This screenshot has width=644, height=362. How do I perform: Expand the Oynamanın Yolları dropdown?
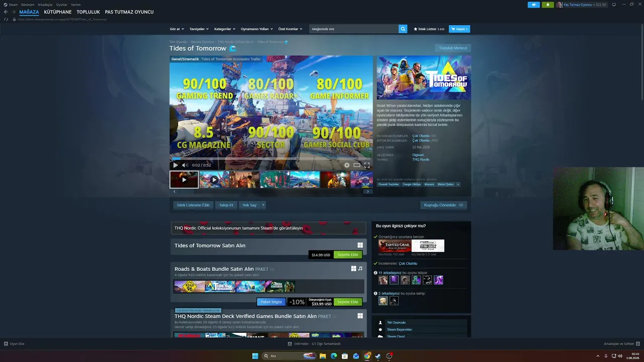coord(257,29)
